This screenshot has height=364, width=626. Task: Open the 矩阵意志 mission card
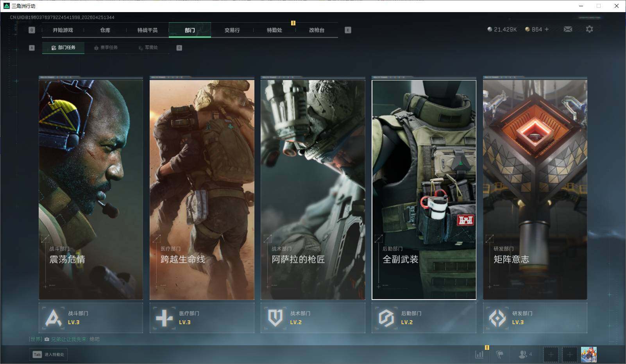[x=535, y=190]
